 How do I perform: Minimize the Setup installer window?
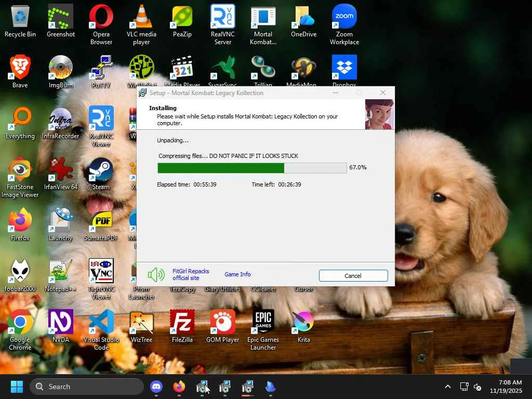click(335, 92)
